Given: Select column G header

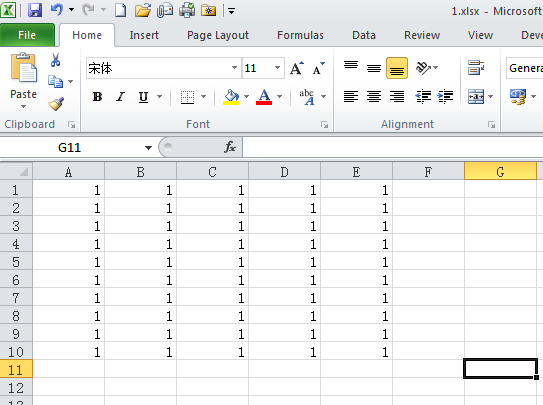Looking at the screenshot, I should click(x=500, y=171).
